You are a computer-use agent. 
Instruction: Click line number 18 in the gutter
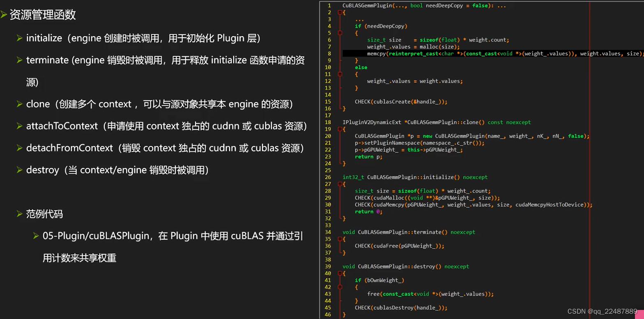pos(328,122)
